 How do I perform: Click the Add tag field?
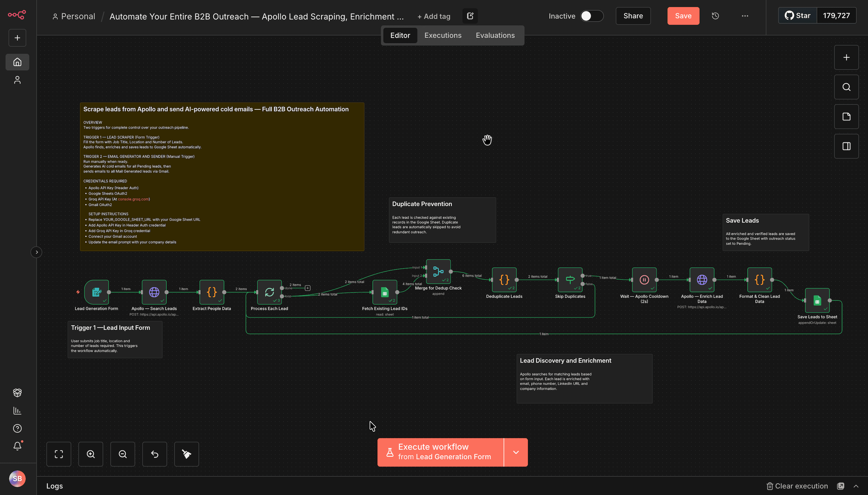click(434, 16)
